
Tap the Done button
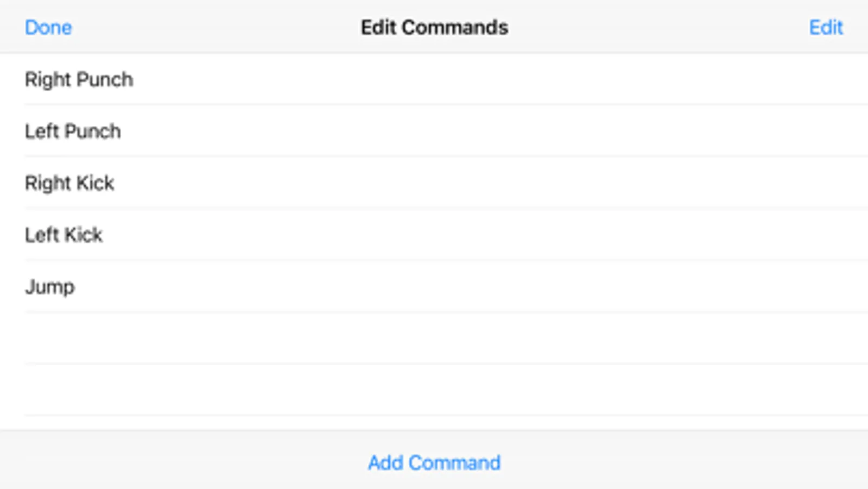pyautogui.click(x=48, y=28)
